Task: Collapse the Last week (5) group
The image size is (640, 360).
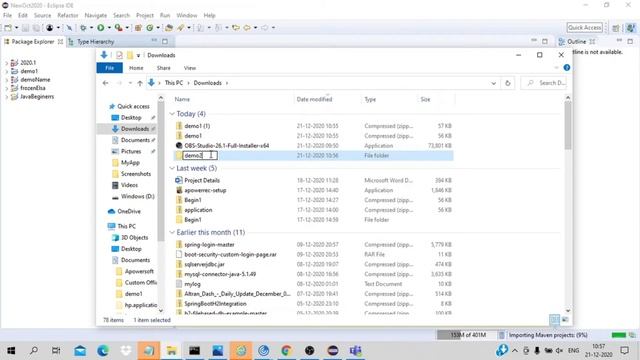Action: pyautogui.click(x=172, y=168)
